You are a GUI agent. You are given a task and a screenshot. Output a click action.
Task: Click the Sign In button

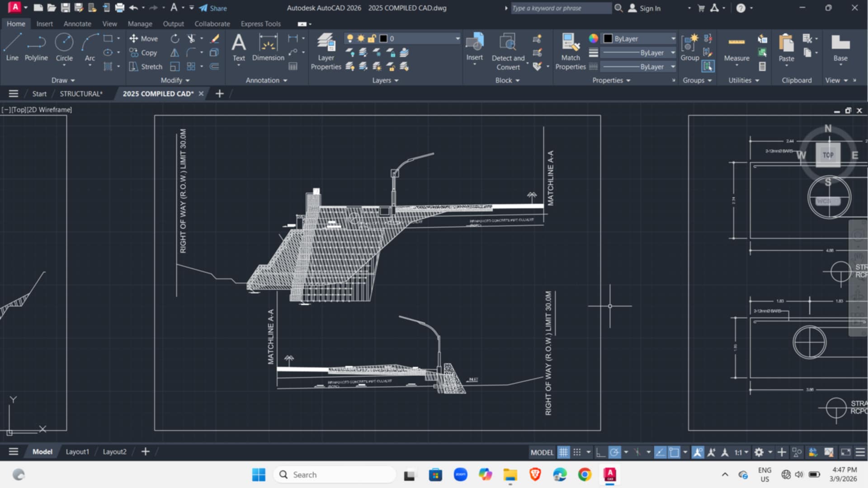645,8
